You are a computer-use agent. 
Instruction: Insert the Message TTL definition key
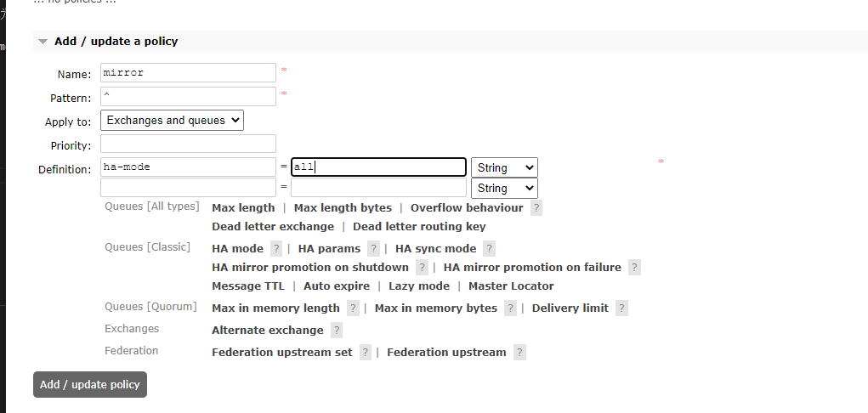[x=248, y=286]
